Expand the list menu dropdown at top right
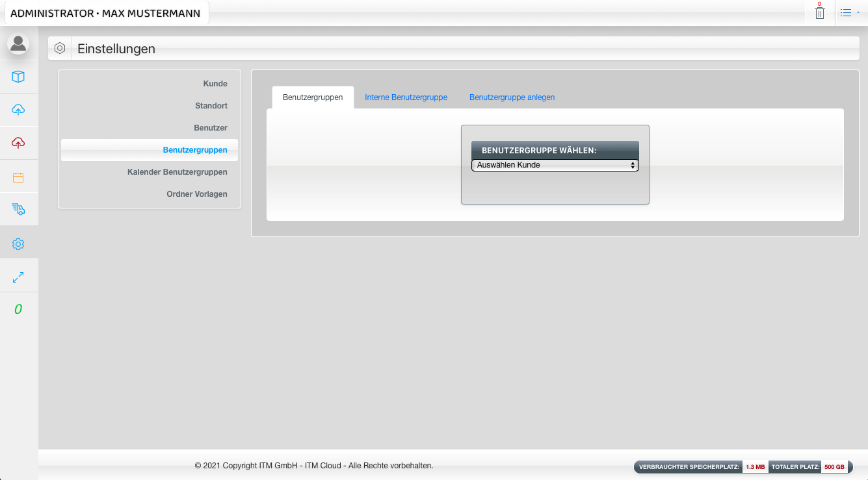Viewport: 868px width, 480px height. (849, 12)
